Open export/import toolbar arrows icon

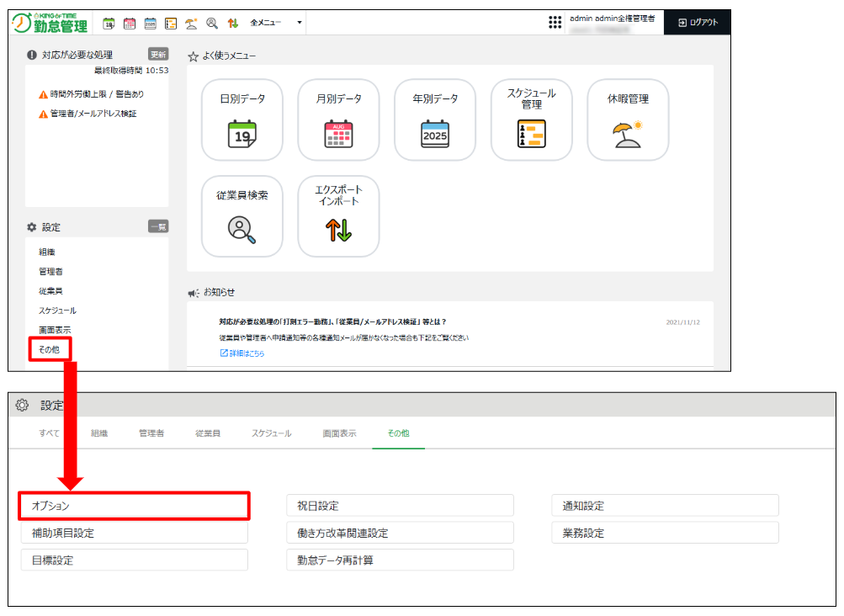[x=232, y=24]
